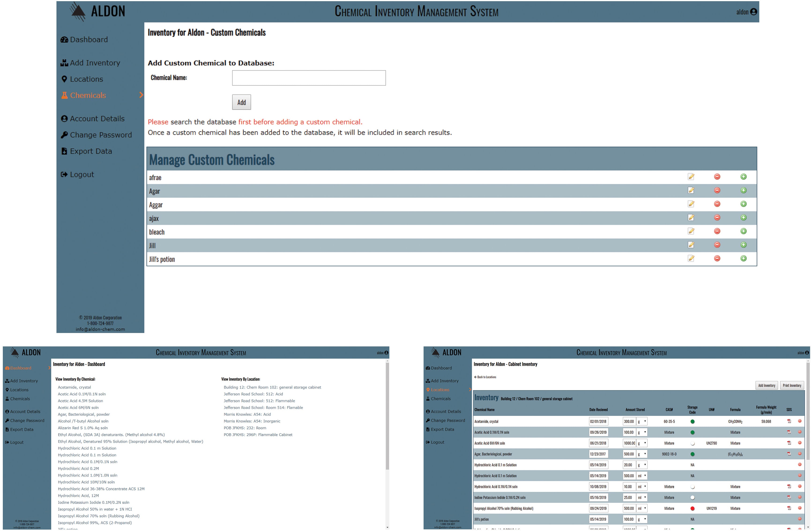Image resolution: width=812 pixels, height=531 pixels.
Task: Edit the 'bleach' custom chemical
Action: point(691,231)
